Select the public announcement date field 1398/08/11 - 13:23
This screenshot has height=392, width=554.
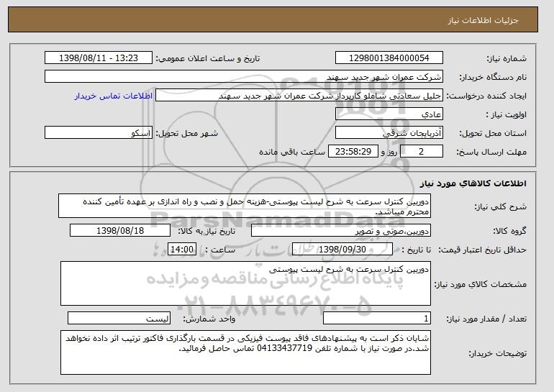[x=99, y=58]
